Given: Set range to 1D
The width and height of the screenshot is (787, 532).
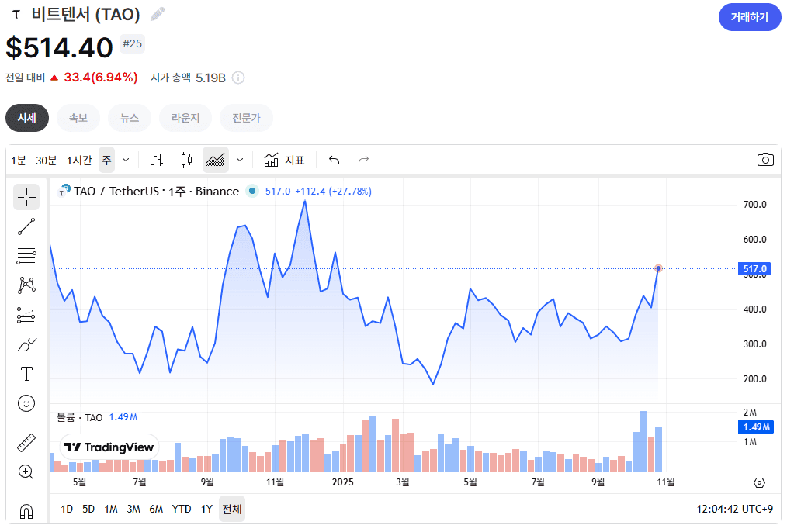Looking at the screenshot, I should 67,509.
